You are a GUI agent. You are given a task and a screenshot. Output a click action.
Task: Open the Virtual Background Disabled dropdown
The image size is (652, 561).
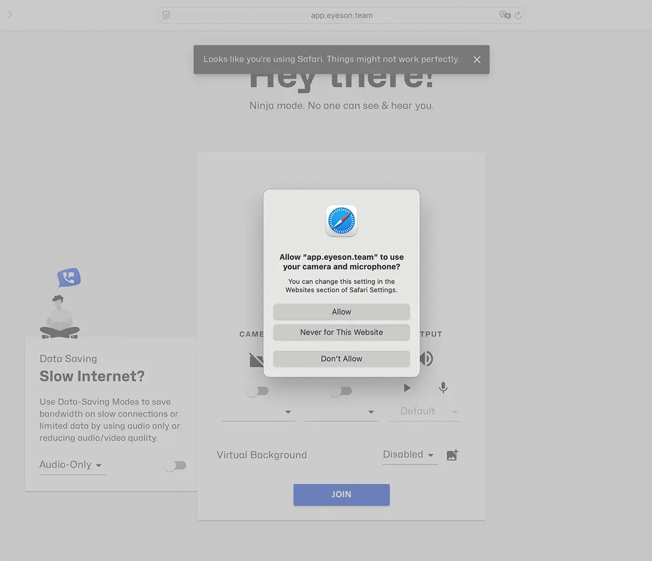[x=410, y=455]
